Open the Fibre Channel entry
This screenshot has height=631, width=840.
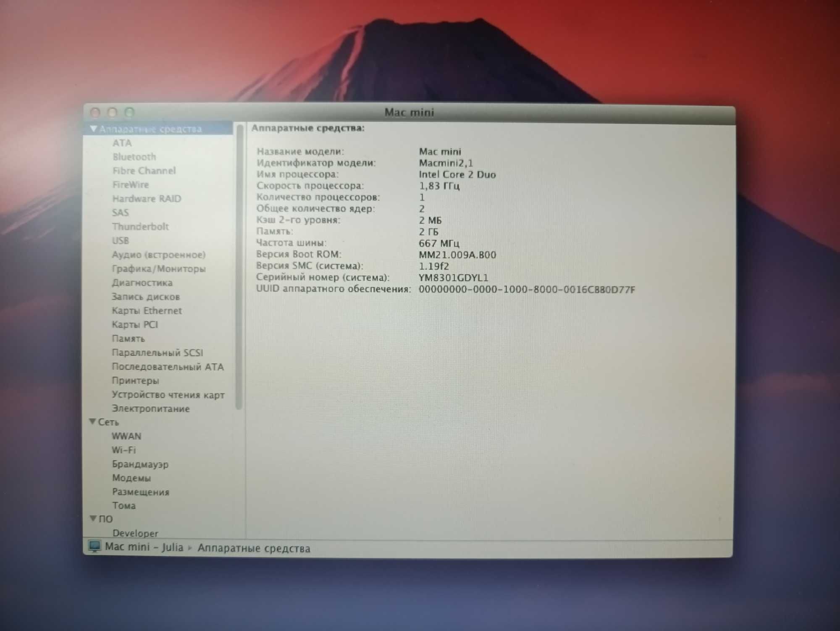[x=144, y=171]
